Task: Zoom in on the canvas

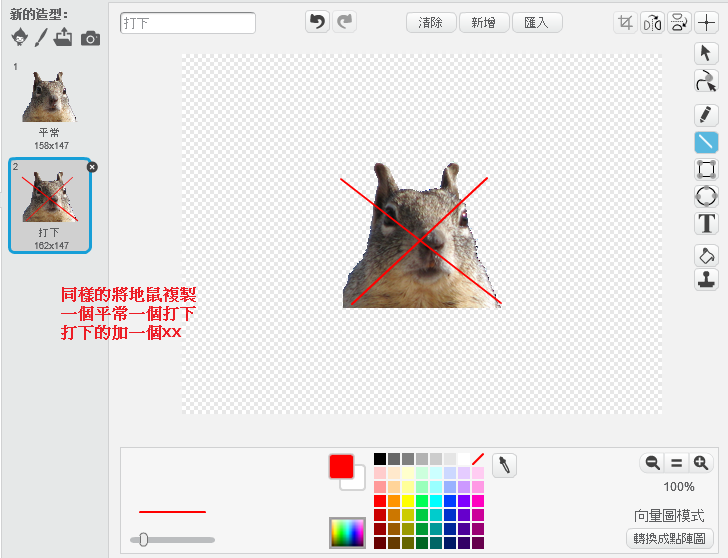Action: [x=701, y=462]
